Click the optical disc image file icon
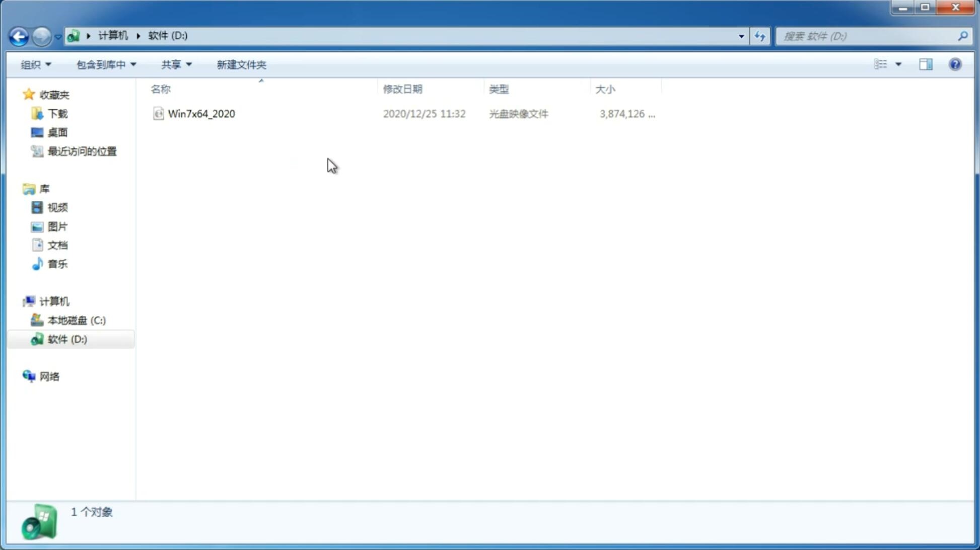The image size is (980, 550). (x=158, y=114)
